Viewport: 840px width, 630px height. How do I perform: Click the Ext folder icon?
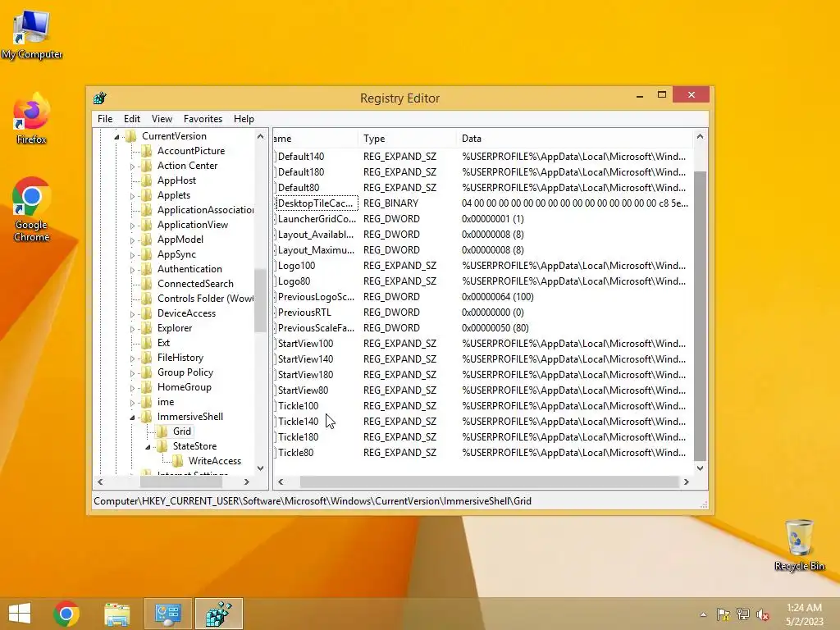(146, 343)
